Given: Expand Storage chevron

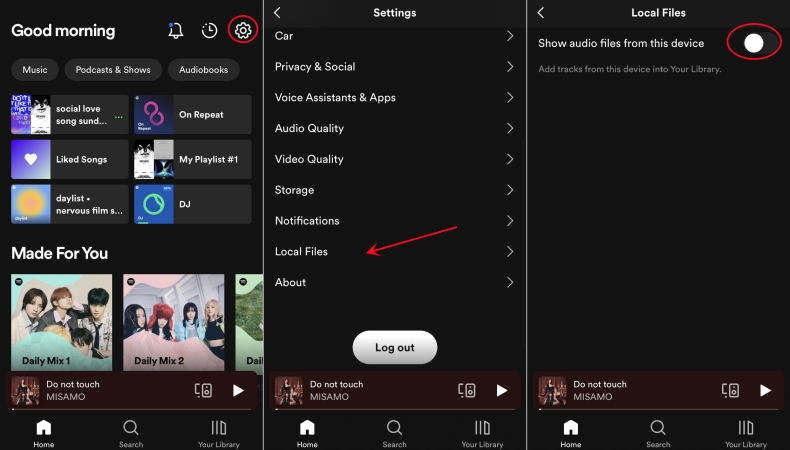Looking at the screenshot, I should (x=510, y=190).
